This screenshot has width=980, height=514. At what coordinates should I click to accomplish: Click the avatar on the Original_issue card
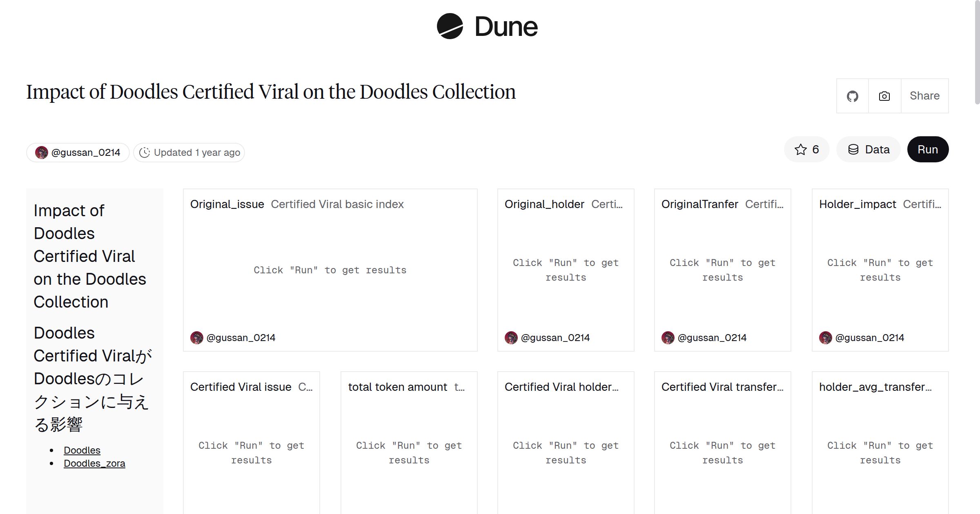tap(196, 337)
